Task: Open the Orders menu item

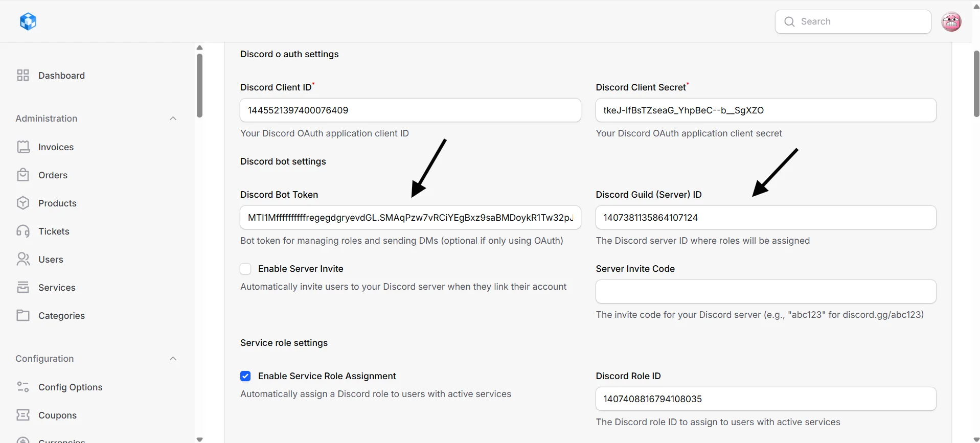Action: click(x=53, y=175)
